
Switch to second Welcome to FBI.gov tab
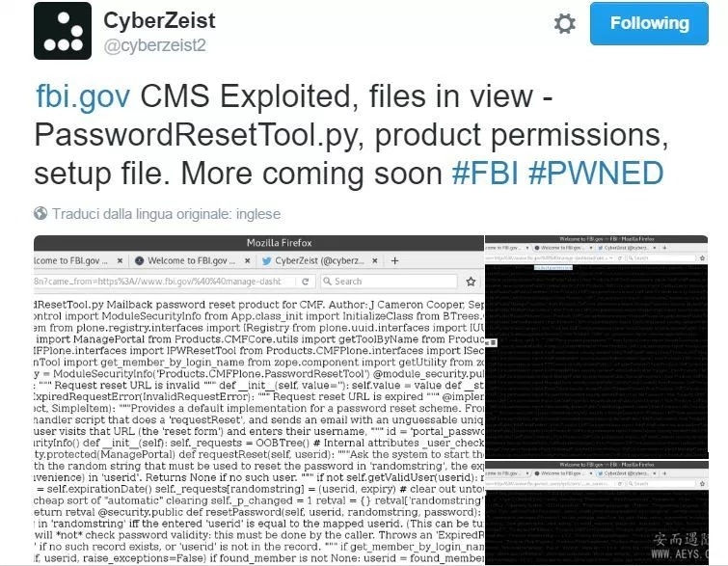(x=191, y=261)
